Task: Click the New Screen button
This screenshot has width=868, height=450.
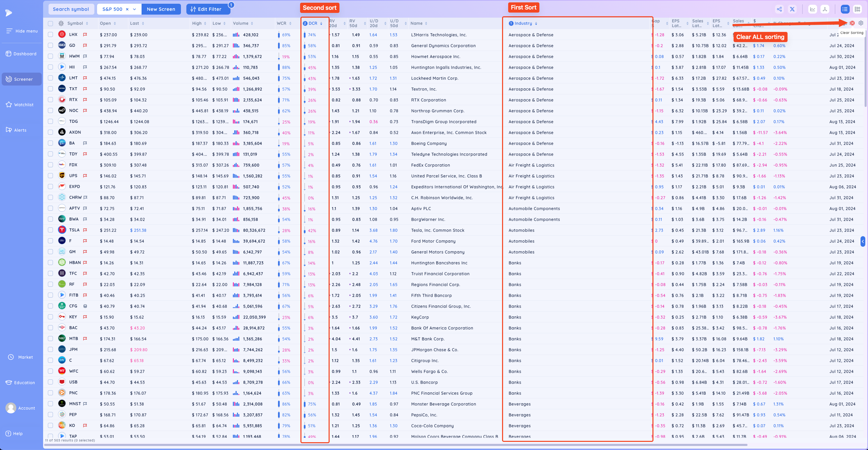Action: coord(161,9)
